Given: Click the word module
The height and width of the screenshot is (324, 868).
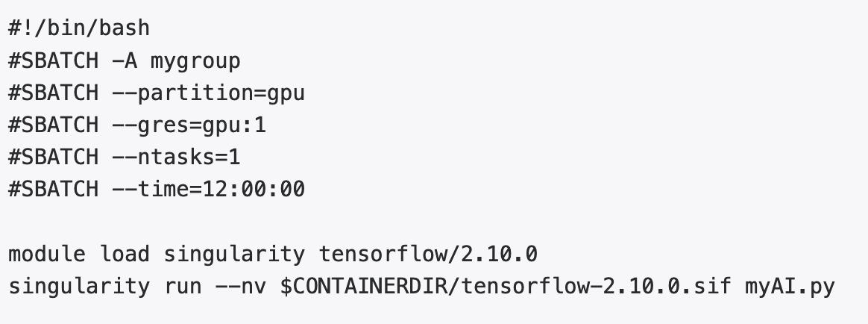Looking at the screenshot, I should 48,254.
